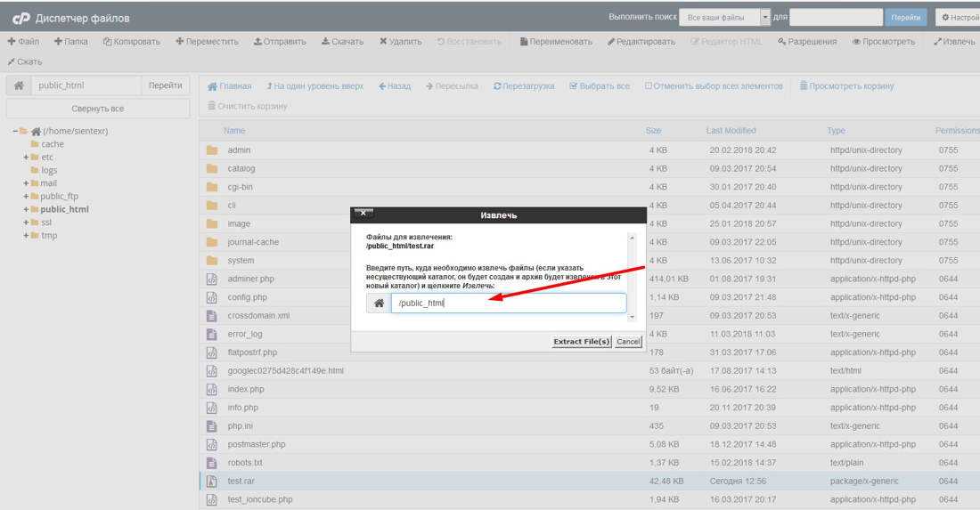Click Отменить выбор всех элементов
This screenshot has width=980, height=510.
click(x=713, y=86)
